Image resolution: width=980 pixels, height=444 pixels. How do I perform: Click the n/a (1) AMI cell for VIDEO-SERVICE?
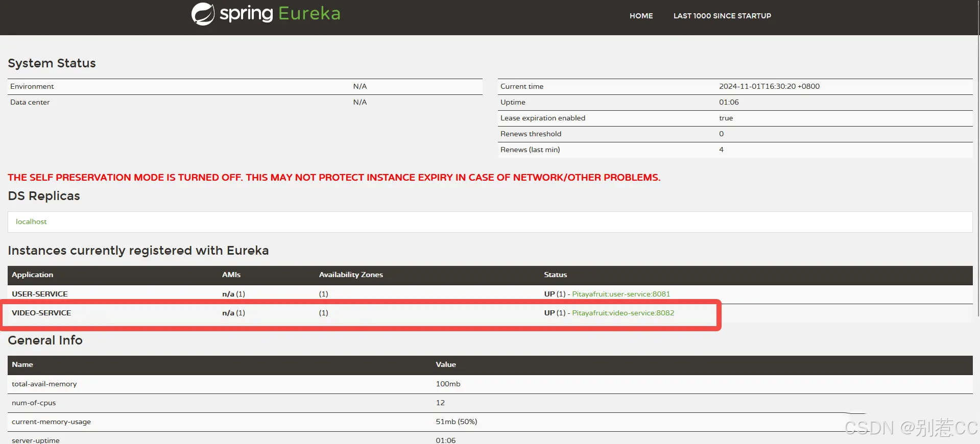233,313
